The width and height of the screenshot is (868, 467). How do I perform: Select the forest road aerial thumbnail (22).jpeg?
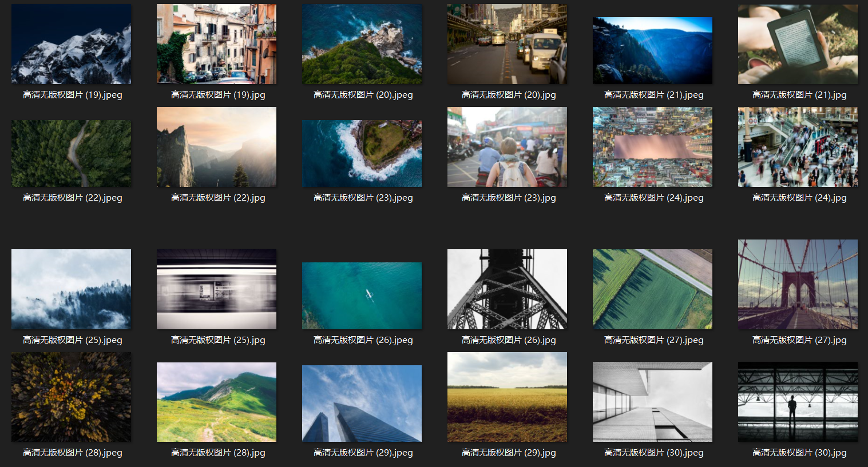tap(71, 153)
